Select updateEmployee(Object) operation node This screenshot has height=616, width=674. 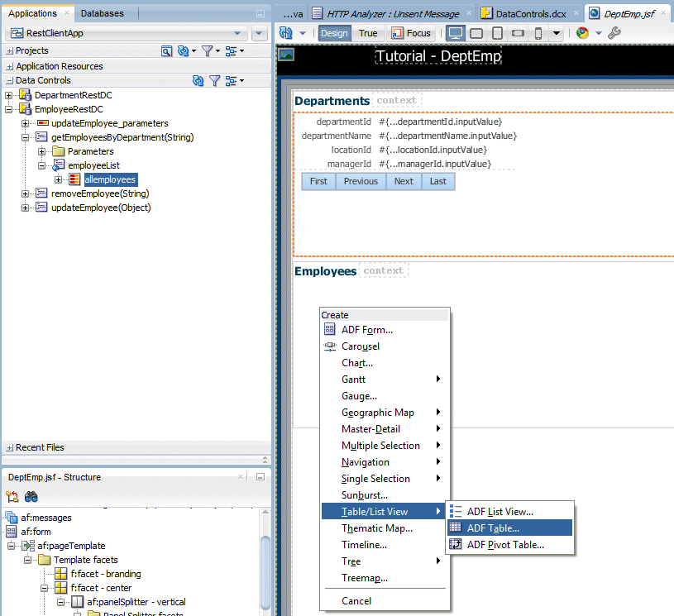click(101, 208)
